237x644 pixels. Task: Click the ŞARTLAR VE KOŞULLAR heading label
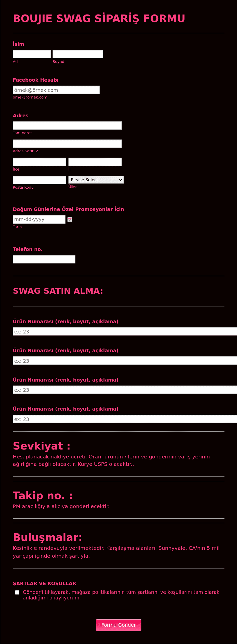(x=45, y=583)
